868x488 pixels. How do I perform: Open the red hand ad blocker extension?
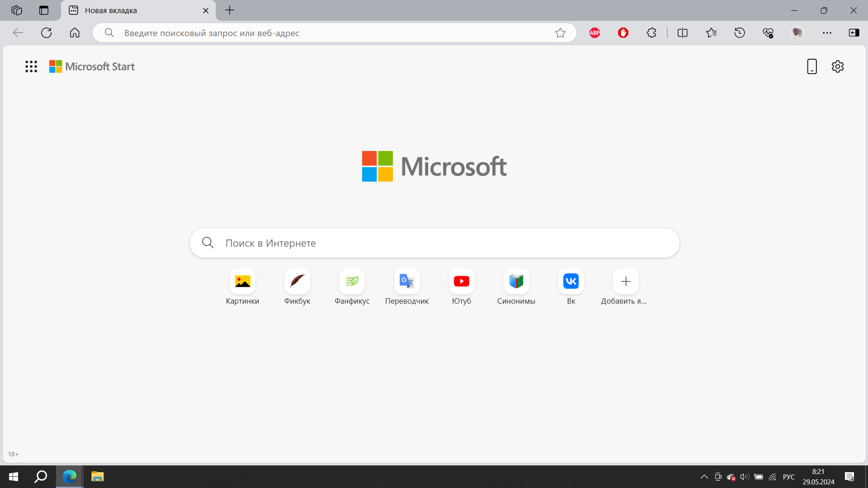click(x=623, y=33)
